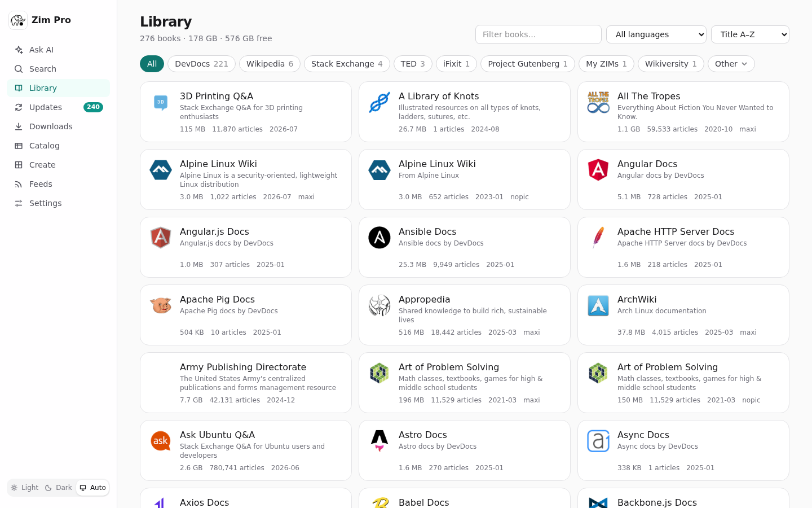Filter by DevDocs category
The height and width of the screenshot is (508, 812).
[201, 64]
